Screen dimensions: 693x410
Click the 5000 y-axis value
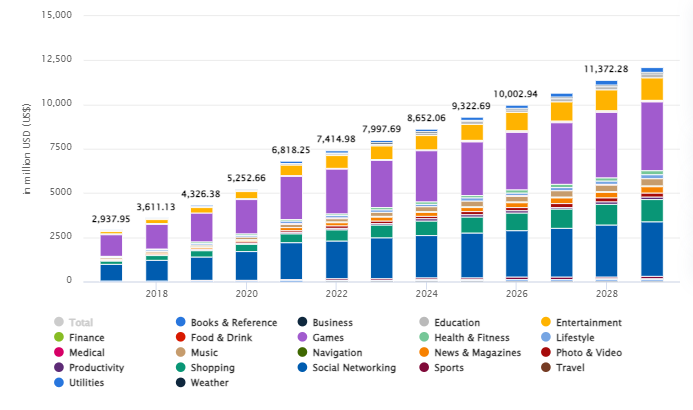coord(61,192)
